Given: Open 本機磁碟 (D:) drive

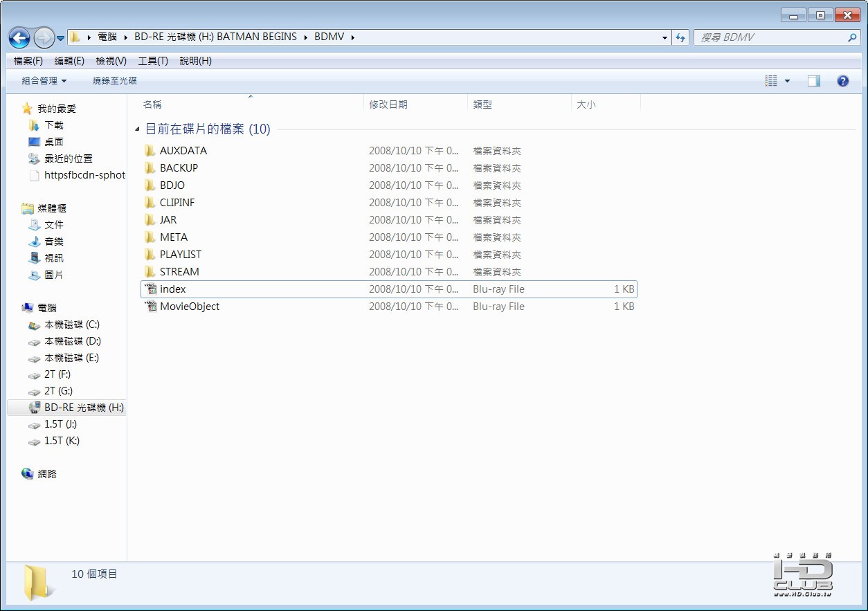Looking at the screenshot, I should [x=73, y=341].
